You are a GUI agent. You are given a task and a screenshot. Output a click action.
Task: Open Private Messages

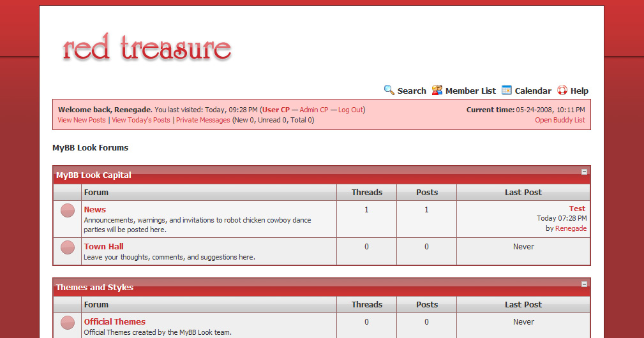203,120
